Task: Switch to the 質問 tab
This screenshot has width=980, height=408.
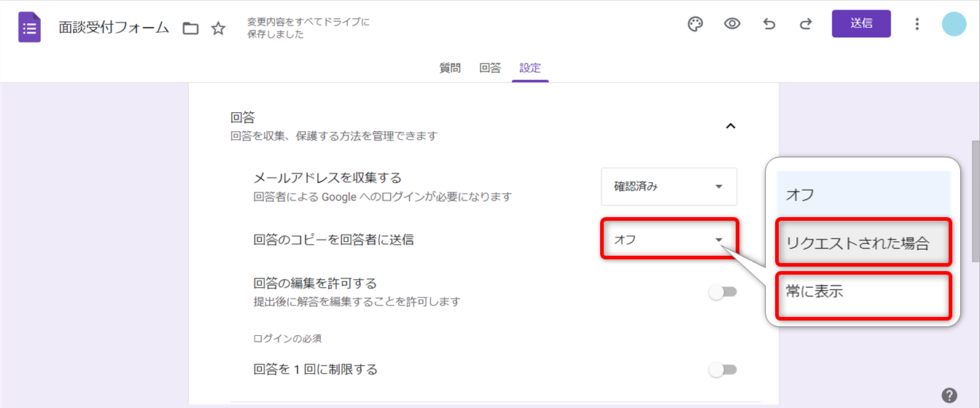Action: pyautogui.click(x=450, y=68)
